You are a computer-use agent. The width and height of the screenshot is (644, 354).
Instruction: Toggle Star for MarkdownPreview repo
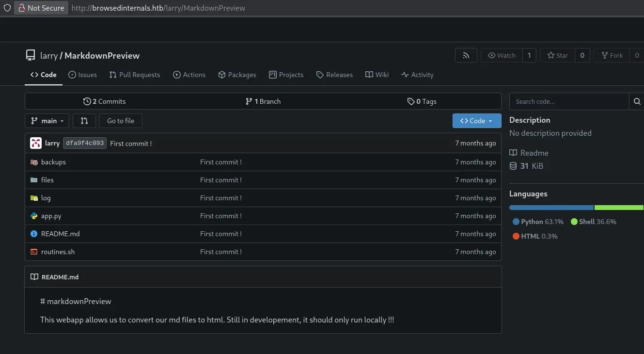[x=558, y=55]
